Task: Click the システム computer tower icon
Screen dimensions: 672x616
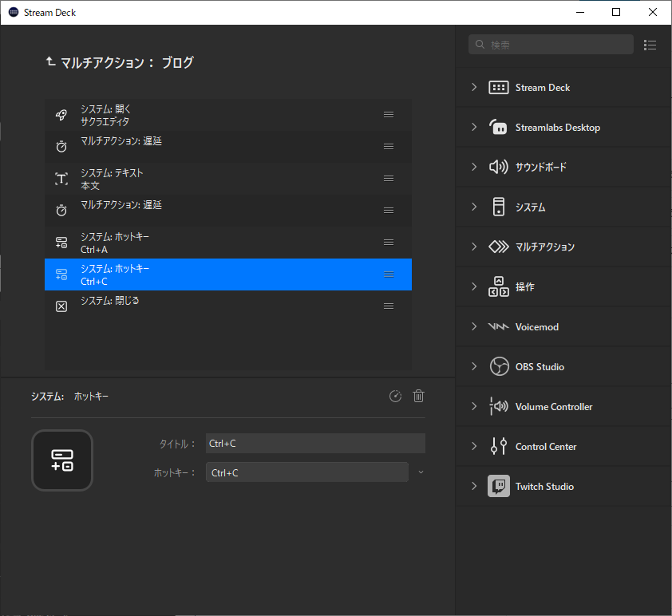Action: coord(499,207)
